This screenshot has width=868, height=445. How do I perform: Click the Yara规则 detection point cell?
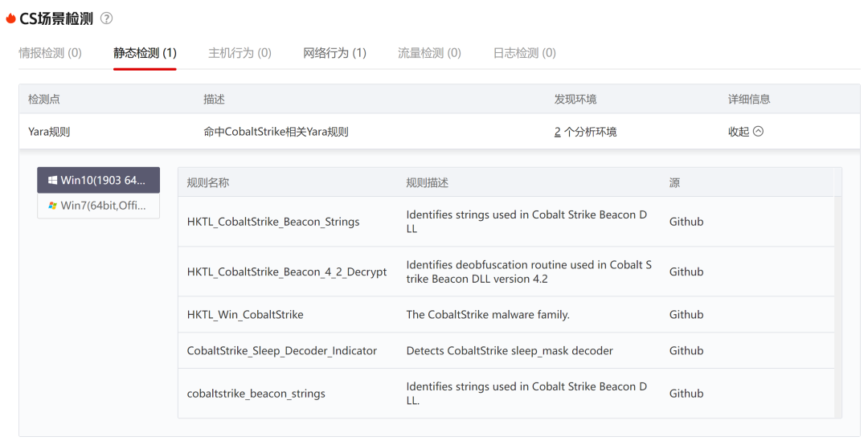49,132
